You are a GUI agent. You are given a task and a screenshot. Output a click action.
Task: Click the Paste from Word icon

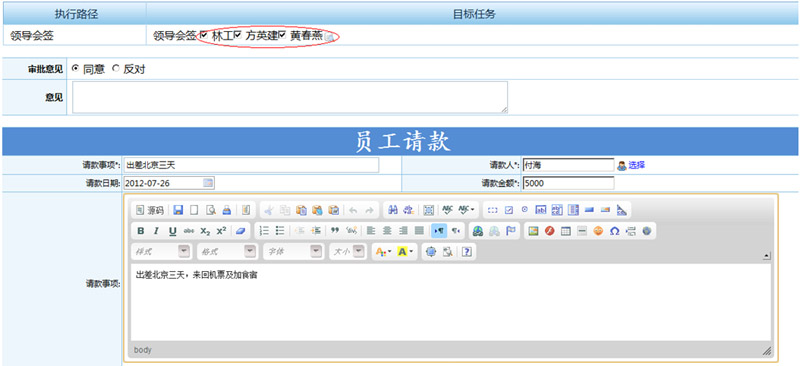(334, 210)
